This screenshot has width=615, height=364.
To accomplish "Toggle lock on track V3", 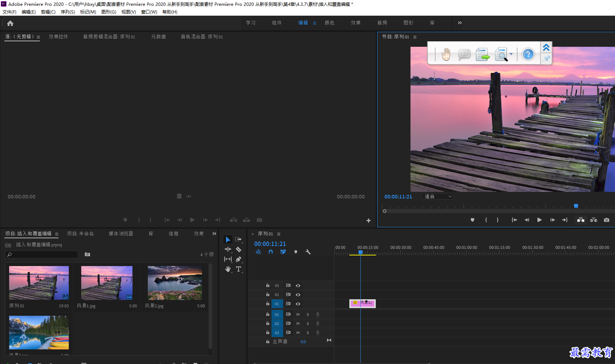I will 268,285.
